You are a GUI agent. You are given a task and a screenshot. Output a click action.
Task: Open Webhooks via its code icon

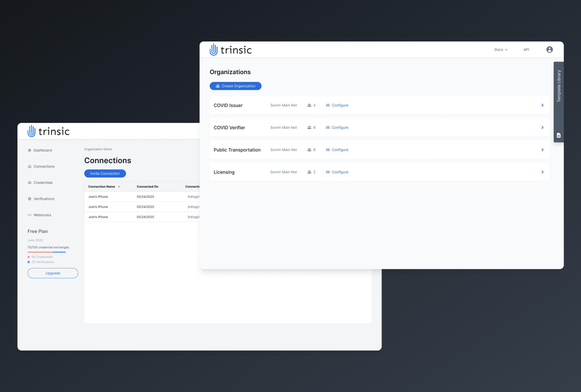tap(30, 215)
